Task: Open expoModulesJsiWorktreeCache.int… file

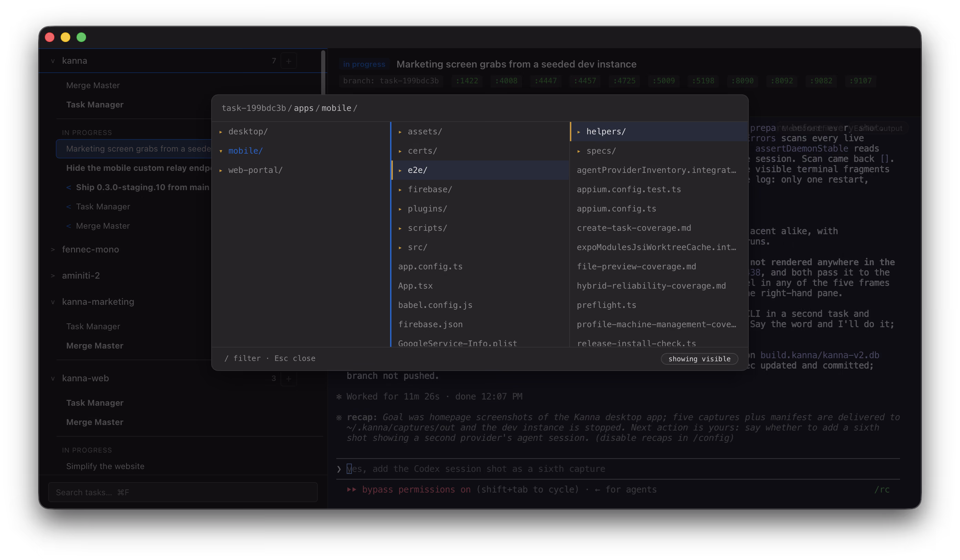Action: pyautogui.click(x=659, y=247)
